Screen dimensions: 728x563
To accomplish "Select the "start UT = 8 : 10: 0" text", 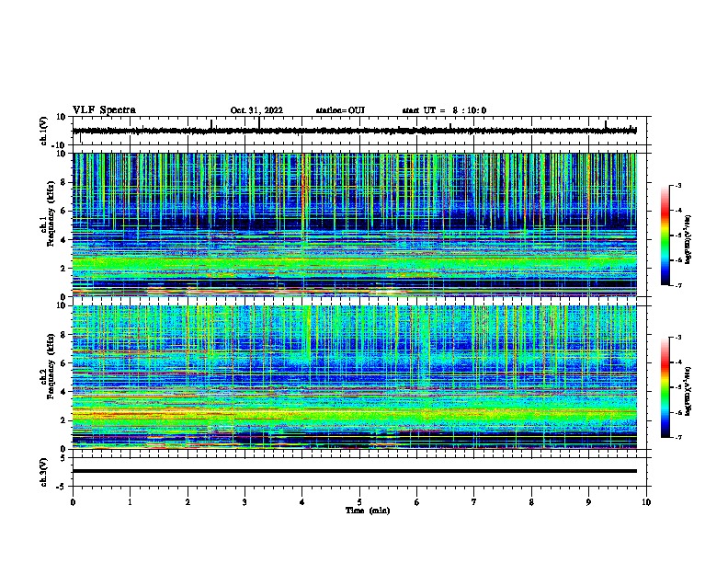I will coord(444,110).
